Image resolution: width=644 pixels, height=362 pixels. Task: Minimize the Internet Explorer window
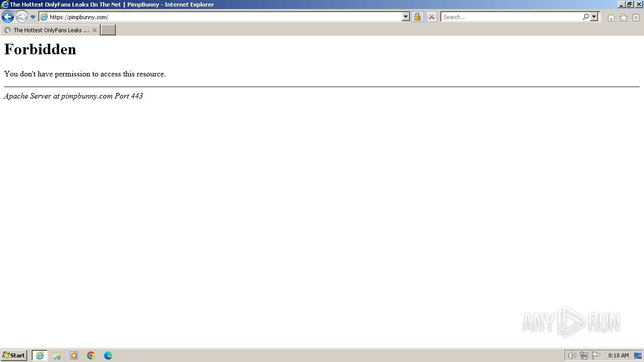coord(621,5)
